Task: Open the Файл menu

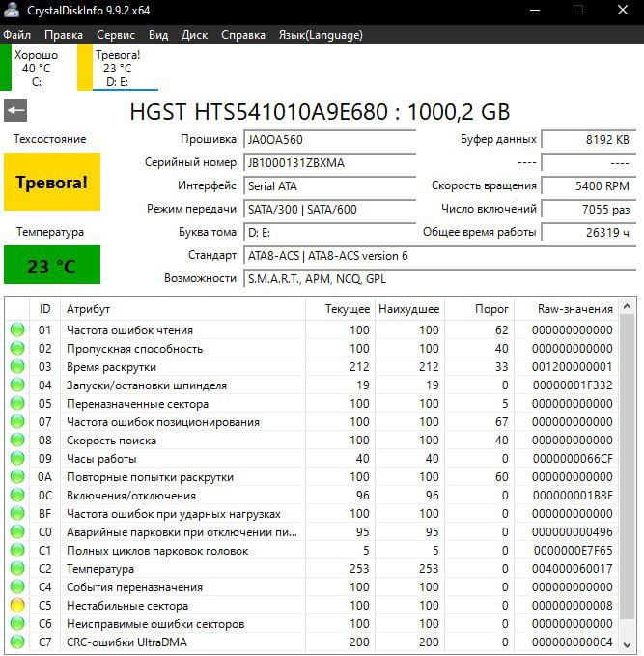Action: click(17, 35)
